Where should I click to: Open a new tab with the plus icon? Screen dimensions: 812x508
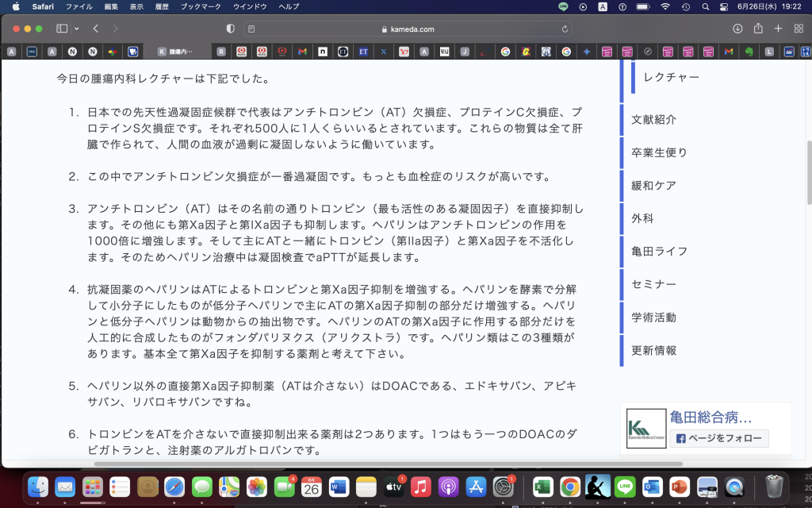(778, 28)
